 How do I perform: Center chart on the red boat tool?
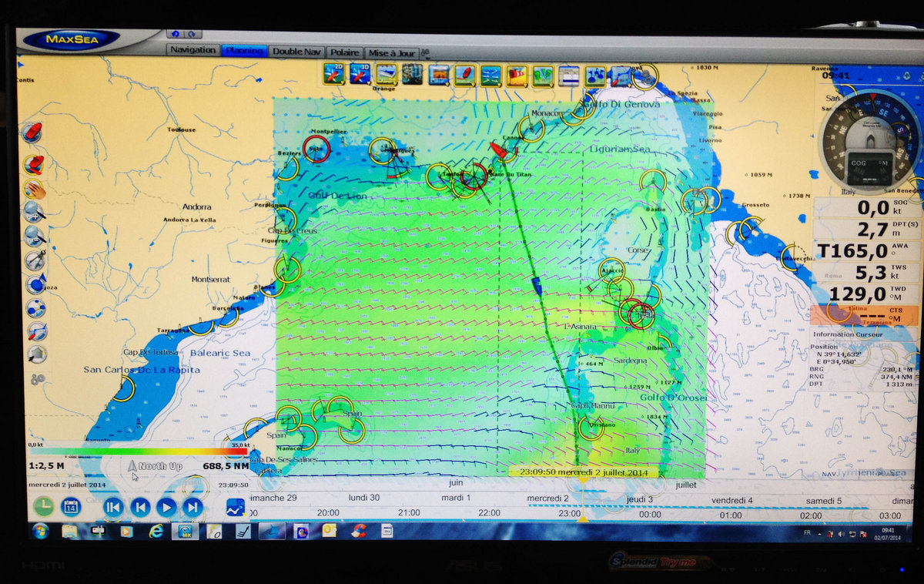pyautogui.click(x=32, y=132)
